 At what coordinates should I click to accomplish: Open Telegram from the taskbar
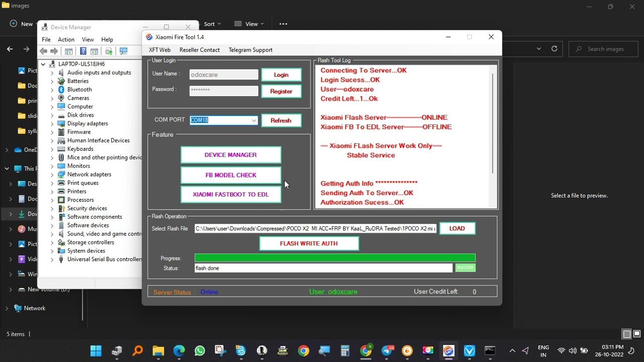387,350
